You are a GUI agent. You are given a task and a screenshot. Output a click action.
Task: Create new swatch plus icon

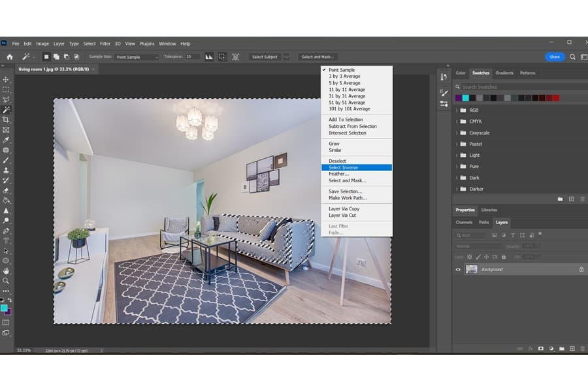pyautogui.click(x=571, y=199)
